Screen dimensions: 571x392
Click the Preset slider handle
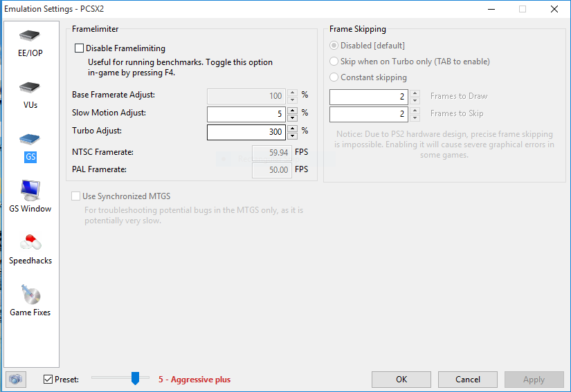click(x=135, y=378)
